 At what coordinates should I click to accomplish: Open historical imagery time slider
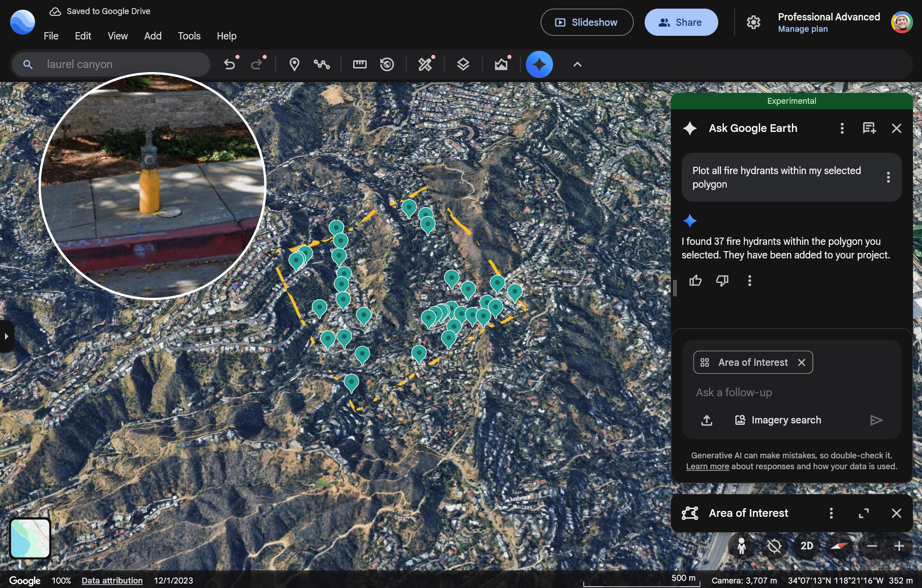[387, 64]
